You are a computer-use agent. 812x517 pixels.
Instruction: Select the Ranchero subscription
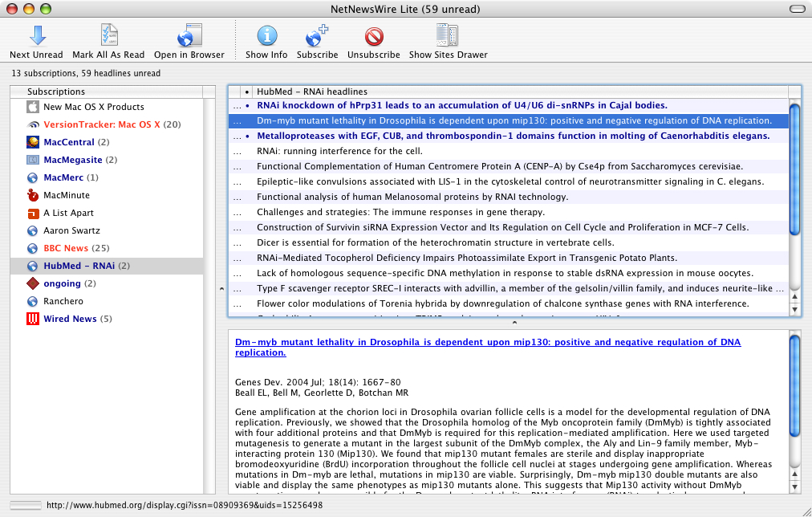(107, 300)
